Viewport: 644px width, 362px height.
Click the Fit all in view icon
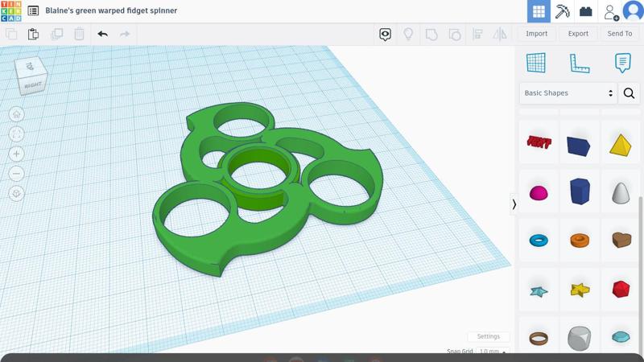tap(16, 134)
